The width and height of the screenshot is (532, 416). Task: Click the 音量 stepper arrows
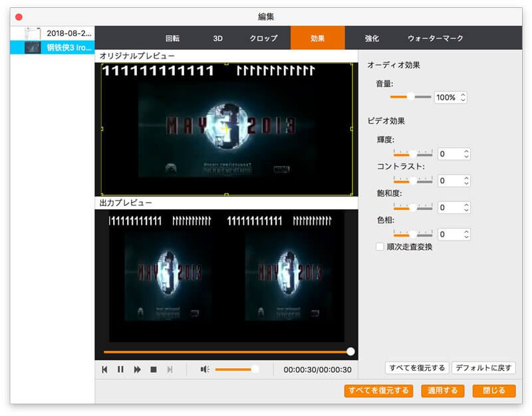[463, 98]
